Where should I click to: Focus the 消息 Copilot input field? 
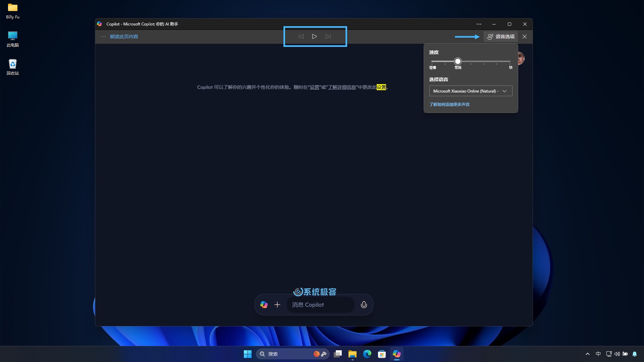tap(321, 305)
